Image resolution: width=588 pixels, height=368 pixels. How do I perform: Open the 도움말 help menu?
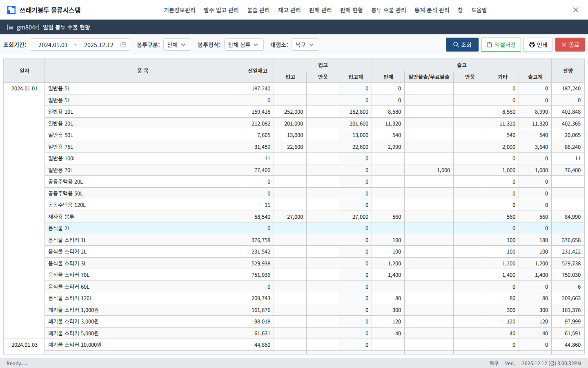479,10
